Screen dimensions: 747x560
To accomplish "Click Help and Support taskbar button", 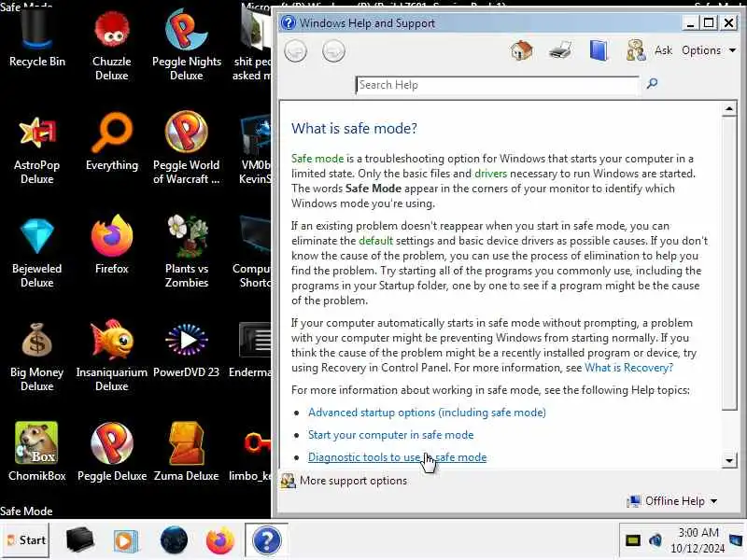I will point(267,540).
